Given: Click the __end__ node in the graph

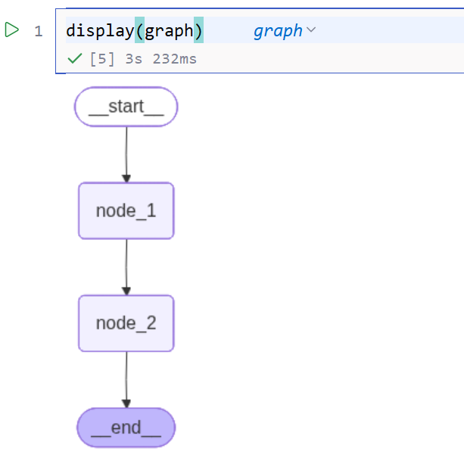Looking at the screenshot, I should pyautogui.click(x=126, y=428).
